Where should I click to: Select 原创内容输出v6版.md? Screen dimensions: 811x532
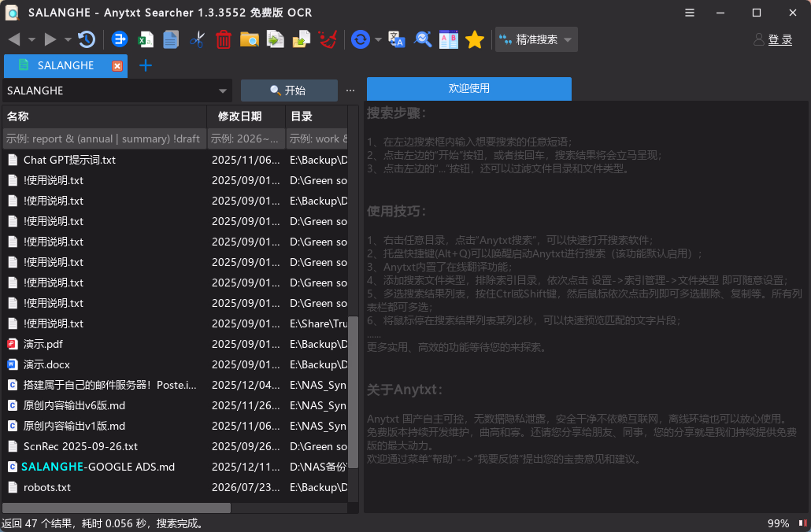[176, 405]
